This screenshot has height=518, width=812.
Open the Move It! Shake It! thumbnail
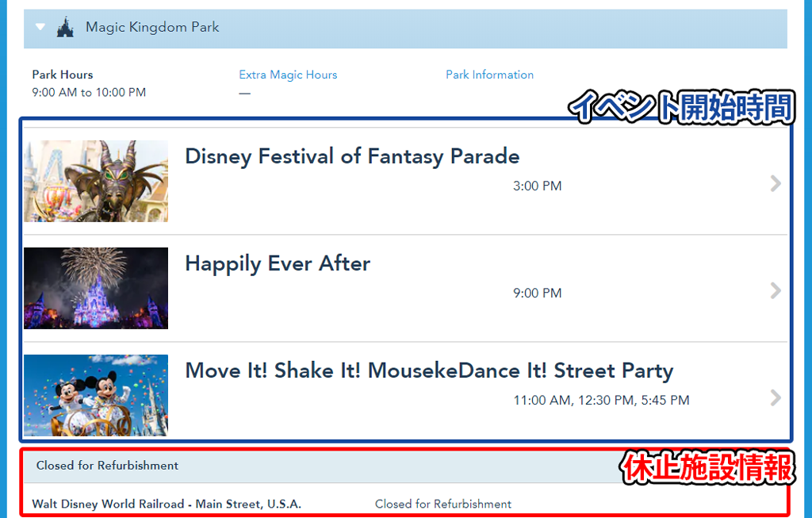point(96,395)
